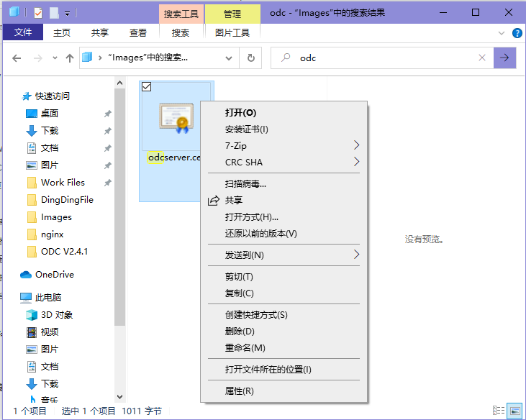The width and height of the screenshot is (526, 420).
Task: Open 属性(R) from the context menu
Action: coord(284,391)
